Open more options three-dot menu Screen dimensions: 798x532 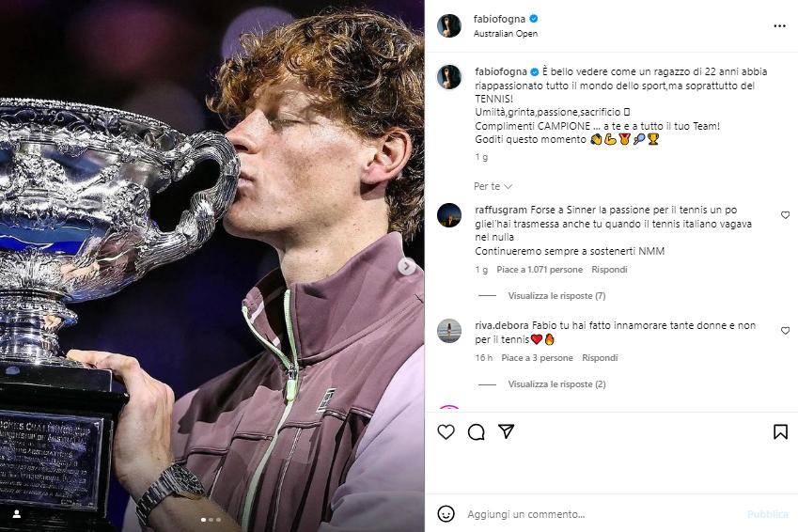[x=779, y=25]
